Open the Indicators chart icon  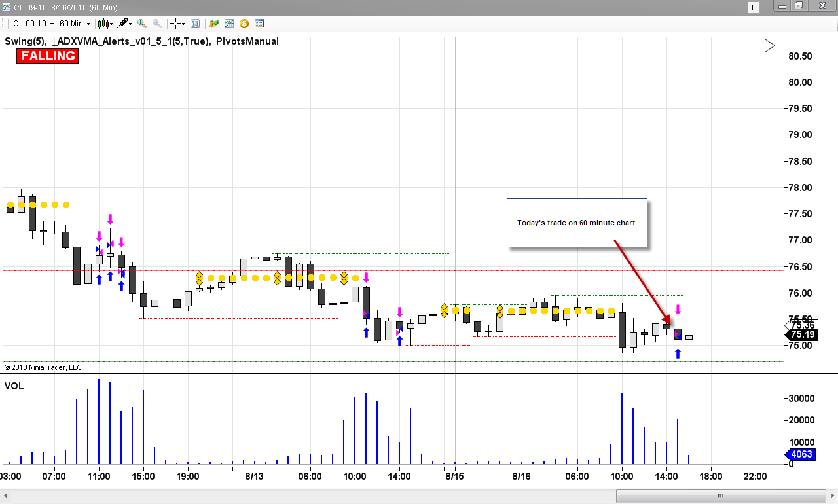[x=229, y=24]
